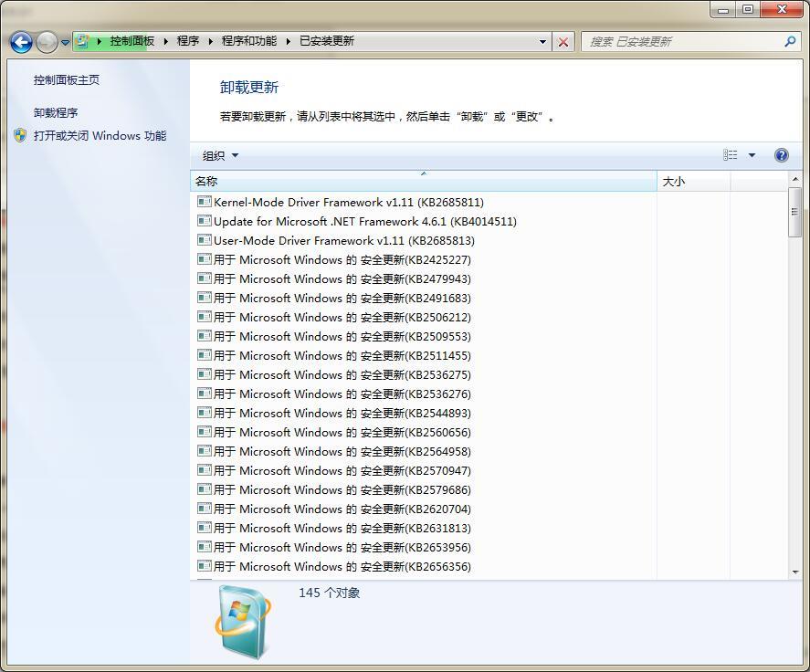Open 打开或关闭 Windows 功能 link
This screenshot has height=672, width=810.
[x=100, y=136]
